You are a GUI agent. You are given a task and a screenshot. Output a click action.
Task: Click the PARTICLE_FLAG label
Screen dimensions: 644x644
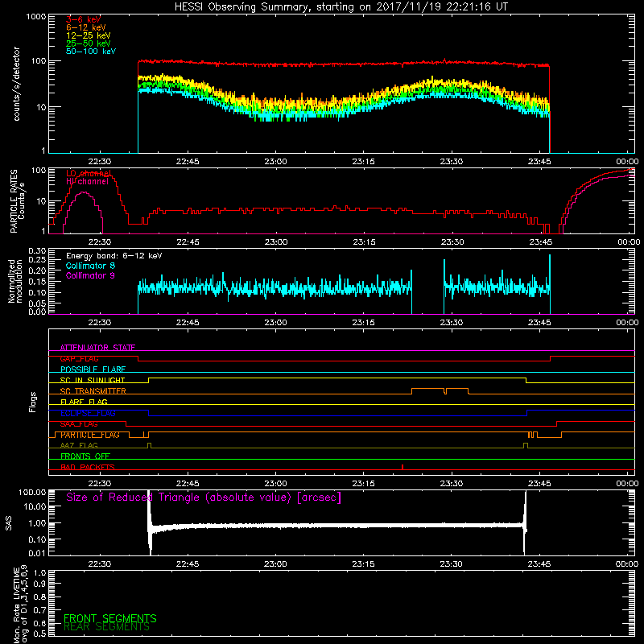pyautogui.click(x=90, y=435)
